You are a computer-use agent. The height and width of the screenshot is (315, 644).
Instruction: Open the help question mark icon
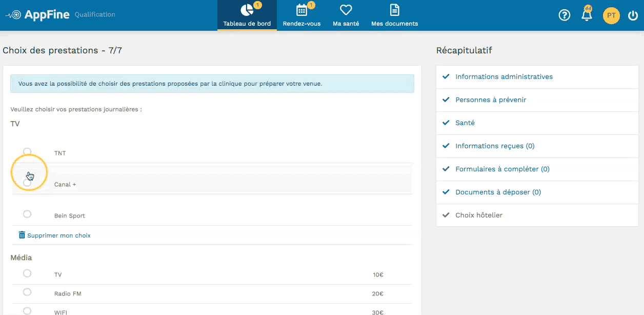(x=564, y=15)
